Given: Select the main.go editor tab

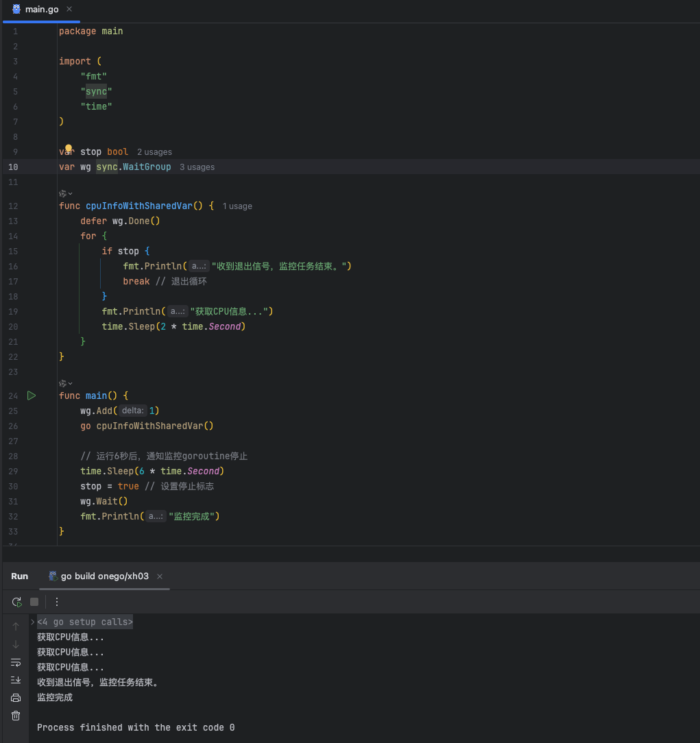Looking at the screenshot, I should click(42, 10).
